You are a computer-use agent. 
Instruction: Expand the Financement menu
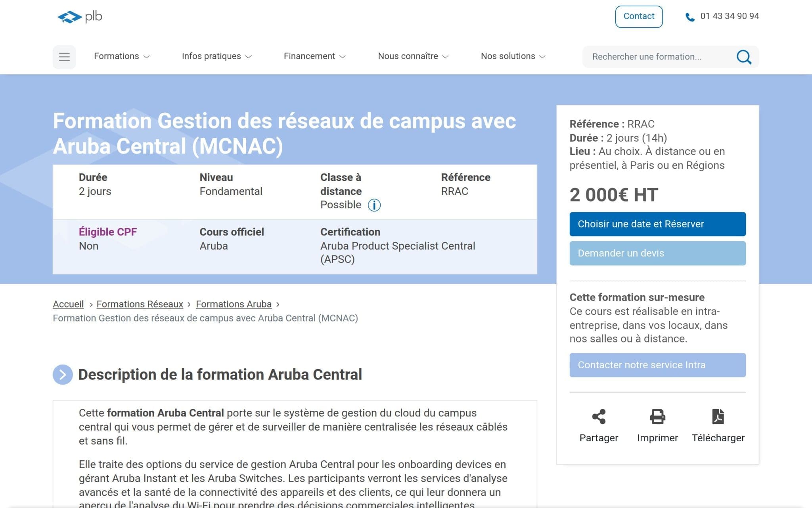(x=314, y=56)
